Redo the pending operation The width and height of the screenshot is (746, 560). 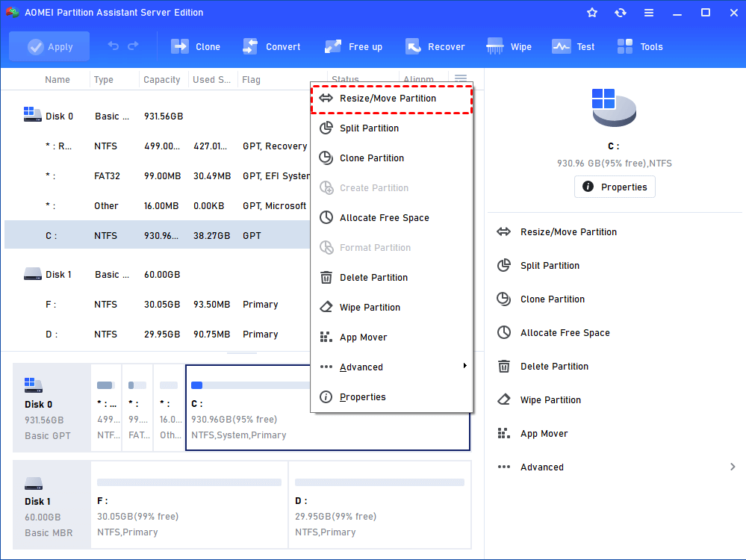pos(133,46)
